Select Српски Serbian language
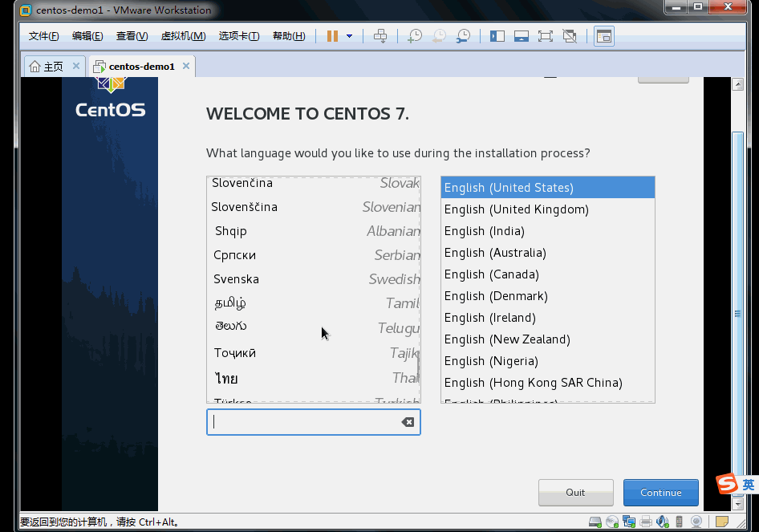The image size is (759, 532). pyautogui.click(x=314, y=255)
